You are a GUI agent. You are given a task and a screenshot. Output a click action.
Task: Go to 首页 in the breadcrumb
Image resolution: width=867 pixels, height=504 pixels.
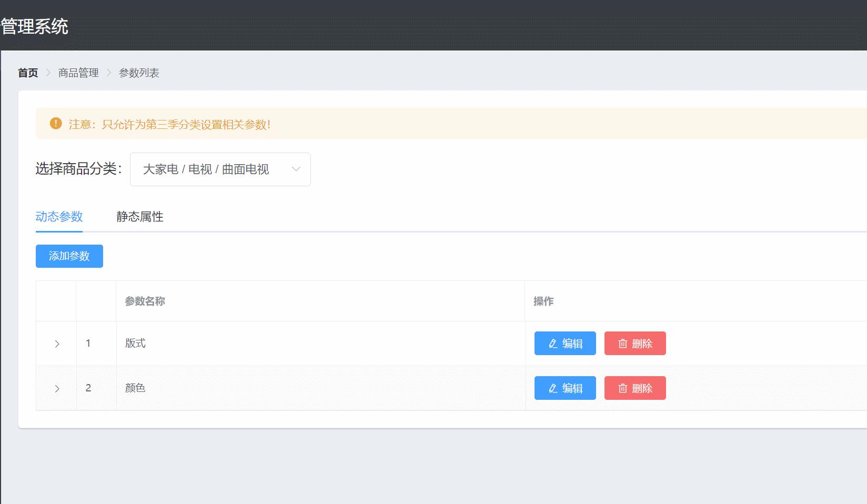click(28, 73)
